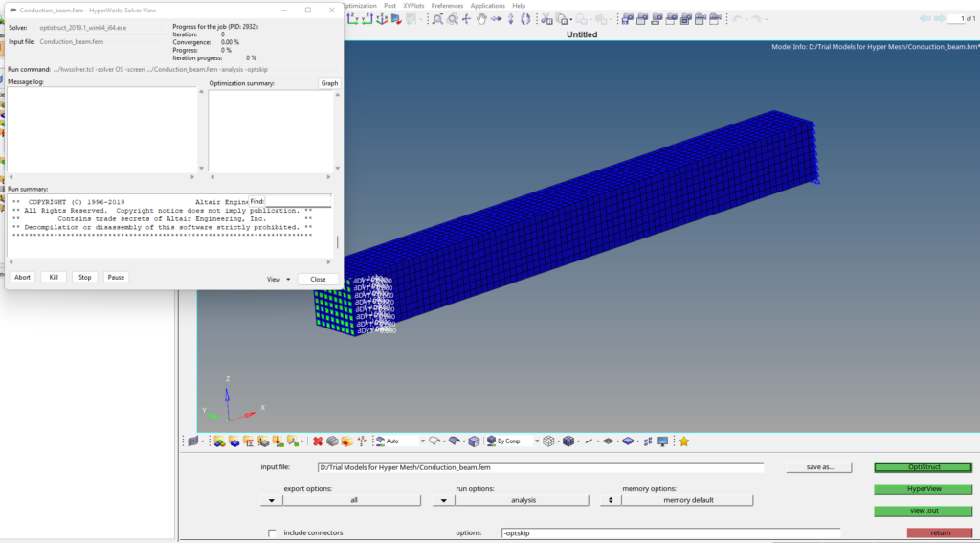Click the 'analysis' run options selector
The width and height of the screenshot is (980, 543).
tap(522, 501)
